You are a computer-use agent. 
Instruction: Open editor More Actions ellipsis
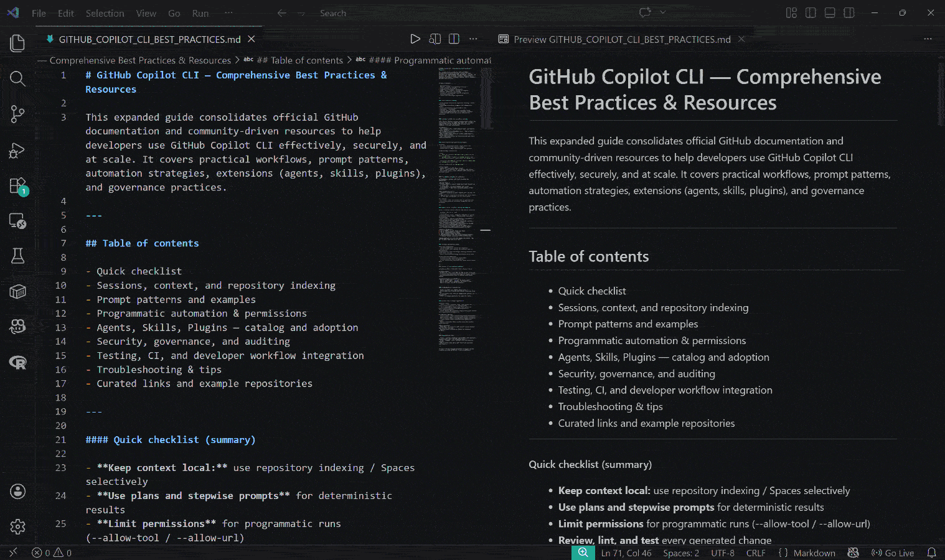coord(473,39)
